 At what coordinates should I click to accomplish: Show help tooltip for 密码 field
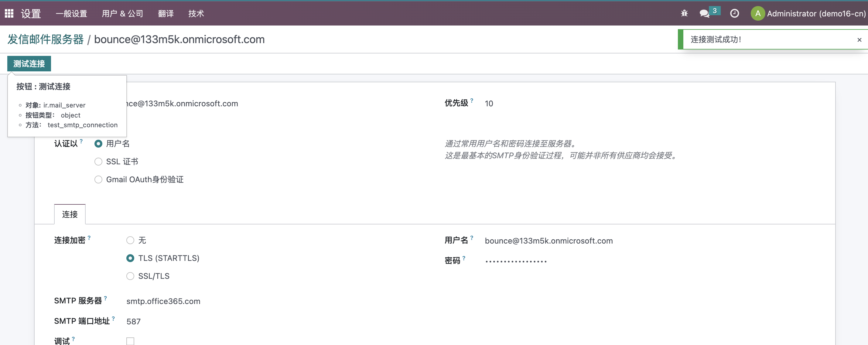click(x=464, y=258)
